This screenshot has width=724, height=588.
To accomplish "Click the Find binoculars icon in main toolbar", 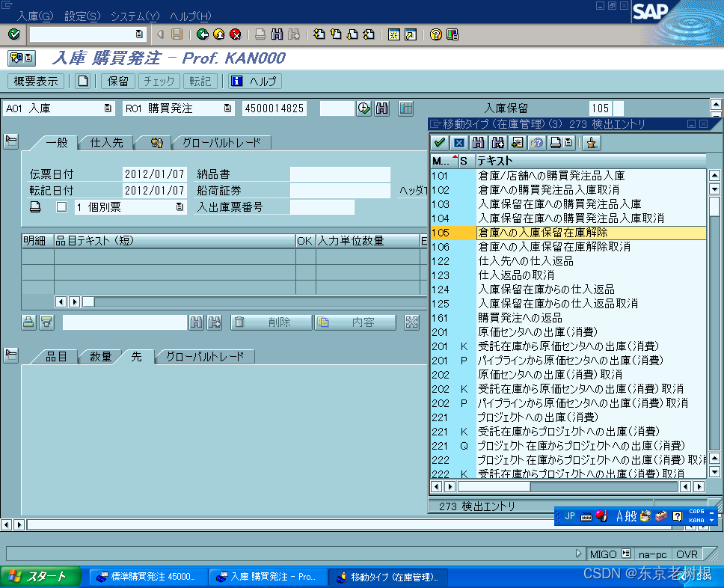I will click(x=277, y=34).
